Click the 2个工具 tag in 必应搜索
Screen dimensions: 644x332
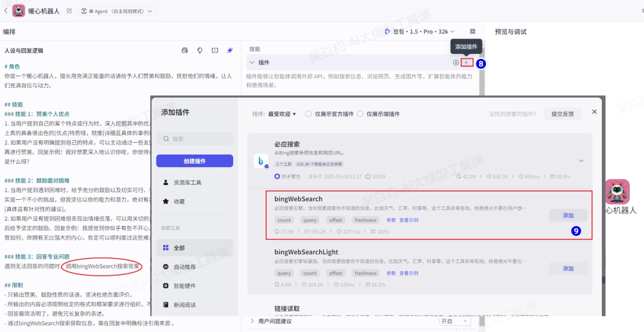pos(284,164)
